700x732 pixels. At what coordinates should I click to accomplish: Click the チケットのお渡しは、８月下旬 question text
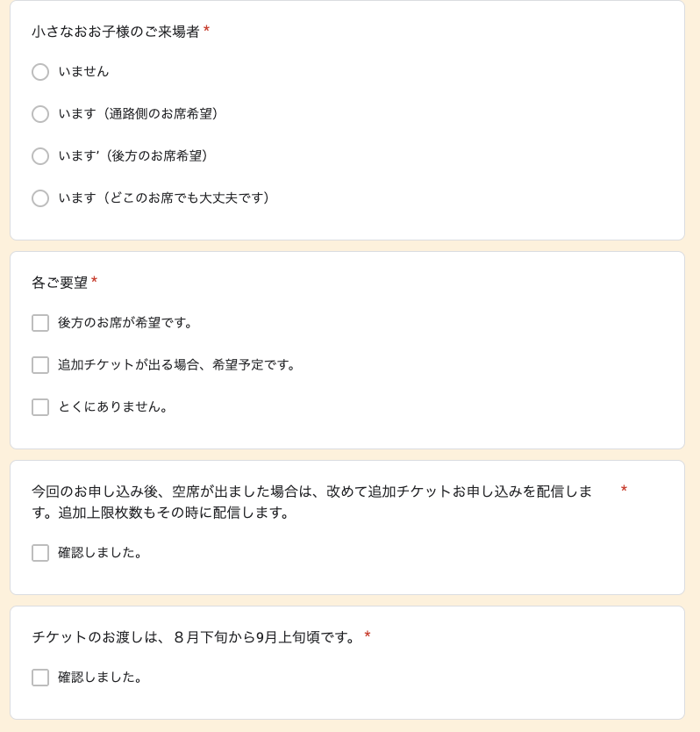click(x=194, y=637)
